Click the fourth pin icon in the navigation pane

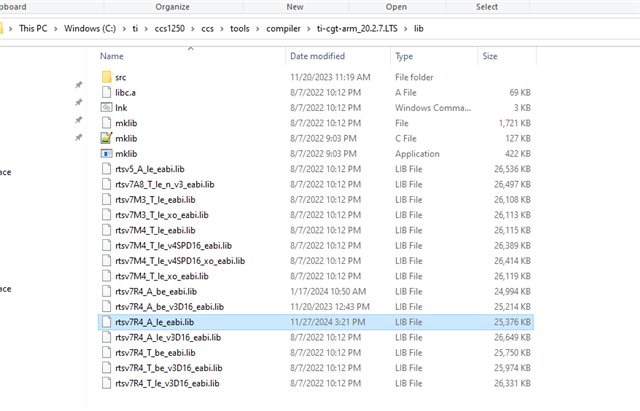coord(78,138)
